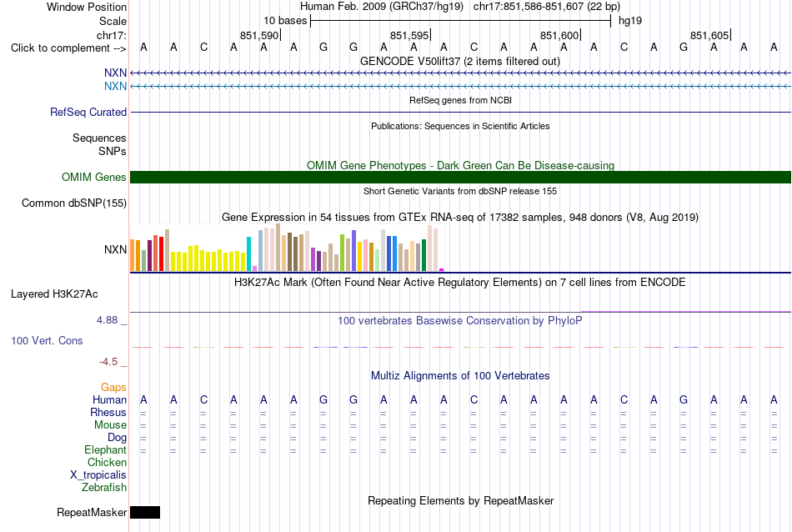Click 'Multiz Alignments of 100 Vertebrates' title
The image size is (792, 532).
point(460,376)
